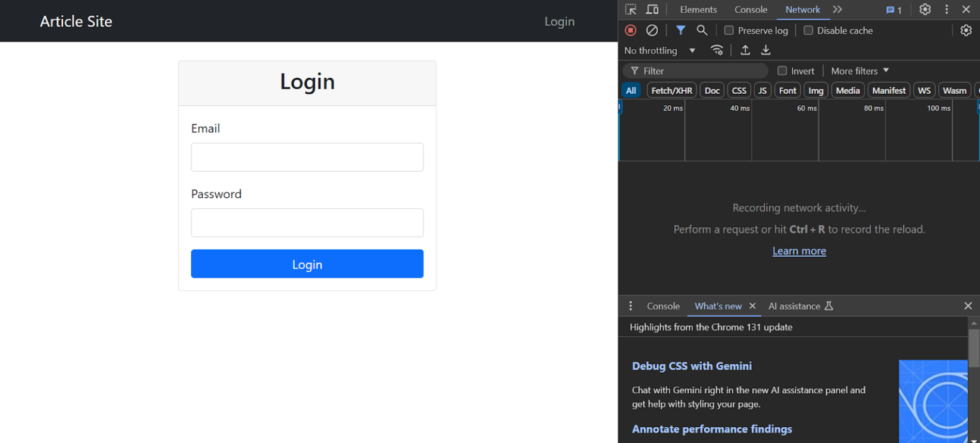980x443 pixels.
Task: Enable the Preserve log checkbox
Action: 729,30
